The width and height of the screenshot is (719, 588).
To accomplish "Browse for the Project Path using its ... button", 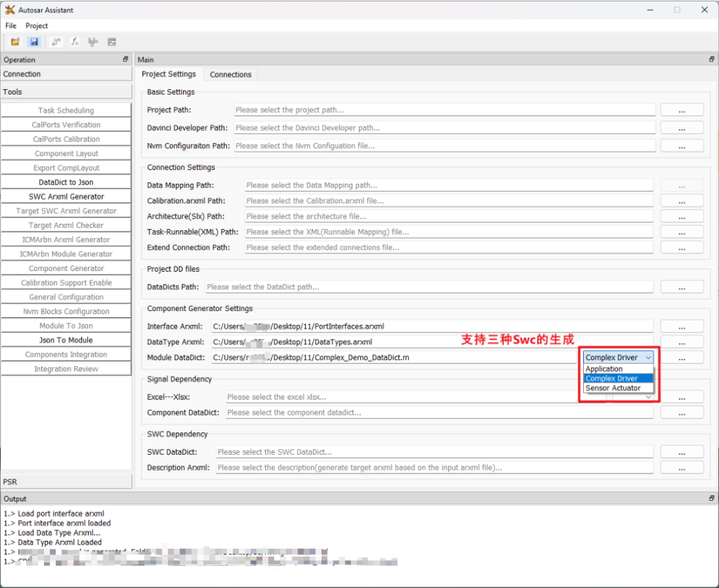I will click(x=682, y=109).
